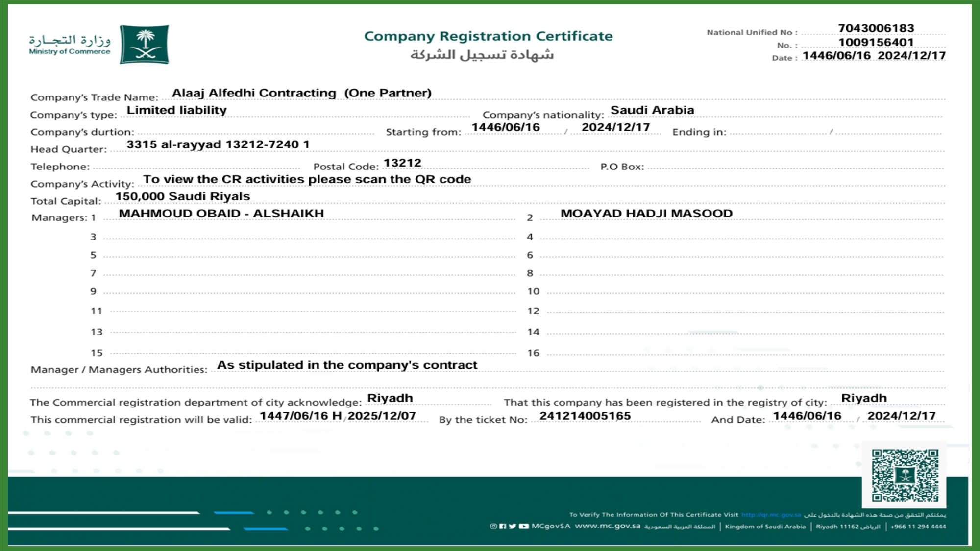Click manager name MAHMOUD OBAID - ALSHAIKH
This screenshot has width=980, height=551.
point(221,214)
